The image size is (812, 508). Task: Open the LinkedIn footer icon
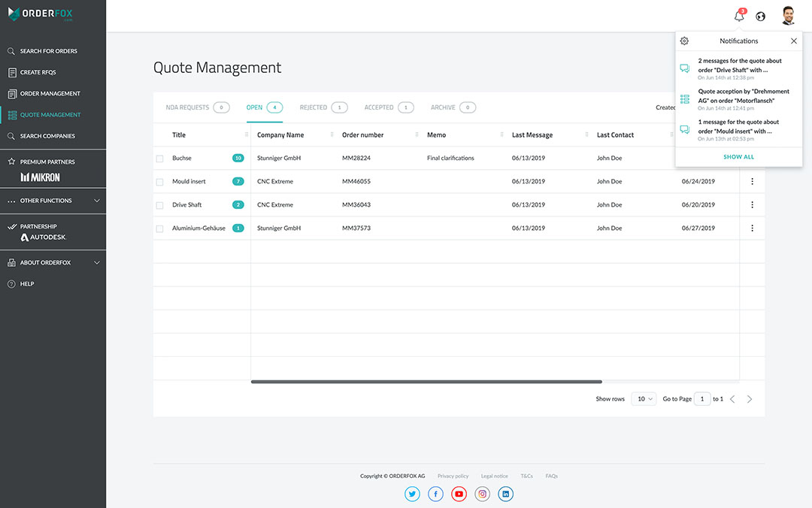tap(506, 494)
